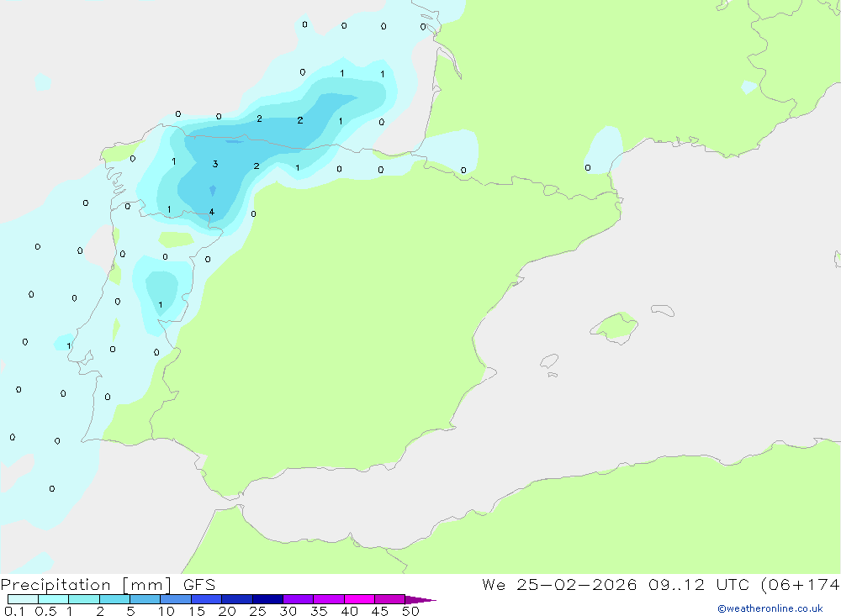
Task: Click the legend label '10'
Action: click(x=167, y=611)
